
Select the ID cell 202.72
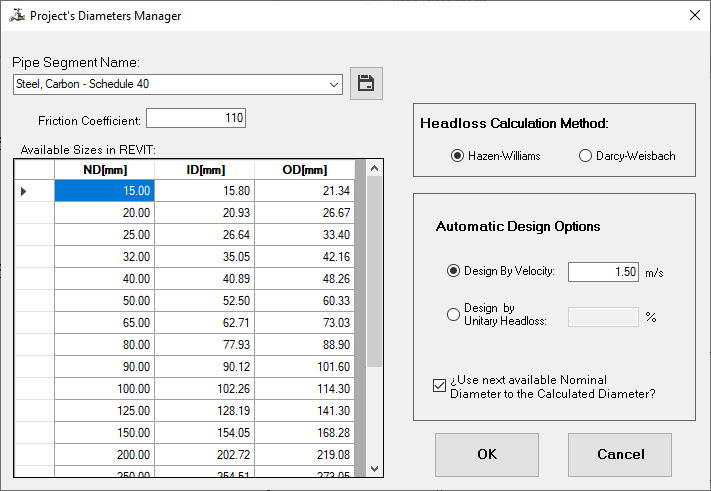pyautogui.click(x=205, y=455)
